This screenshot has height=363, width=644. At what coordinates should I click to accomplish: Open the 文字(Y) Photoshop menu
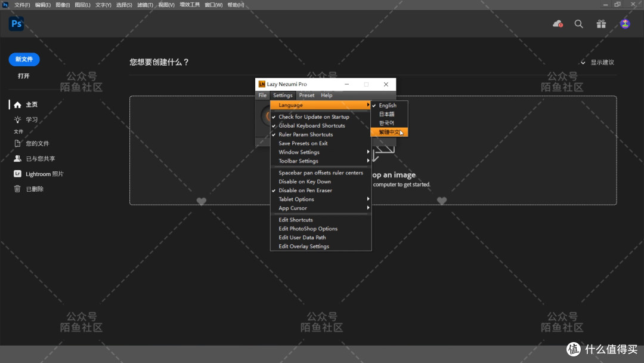pyautogui.click(x=103, y=5)
